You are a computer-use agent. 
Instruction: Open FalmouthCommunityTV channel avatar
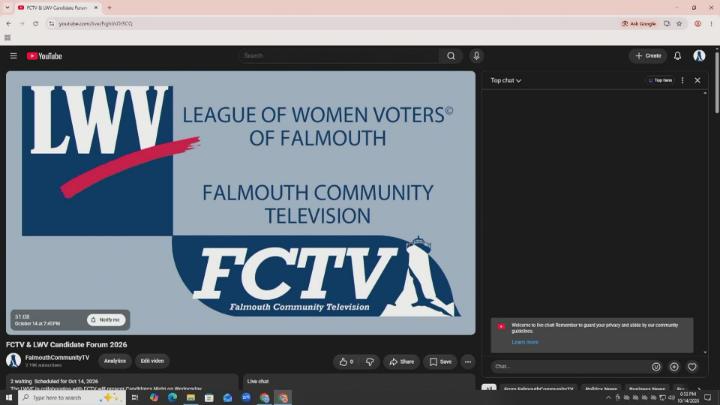click(13, 360)
